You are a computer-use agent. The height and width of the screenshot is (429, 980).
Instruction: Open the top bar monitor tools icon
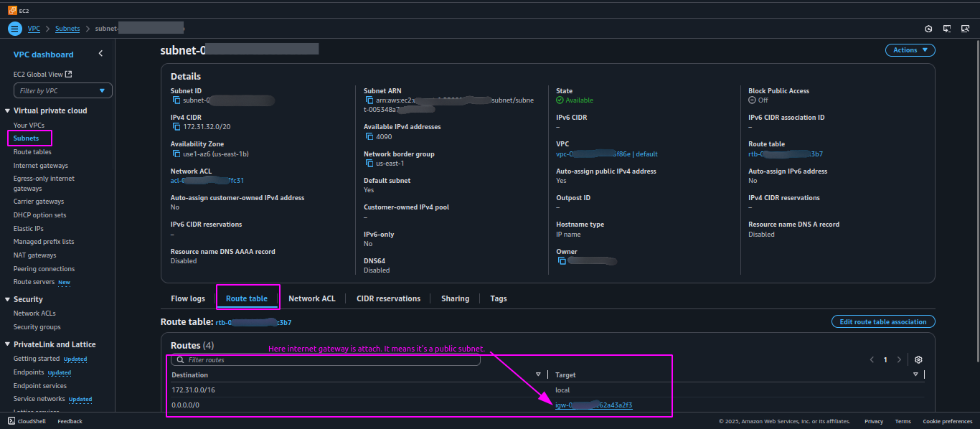pyautogui.click(x=966, y=29)
